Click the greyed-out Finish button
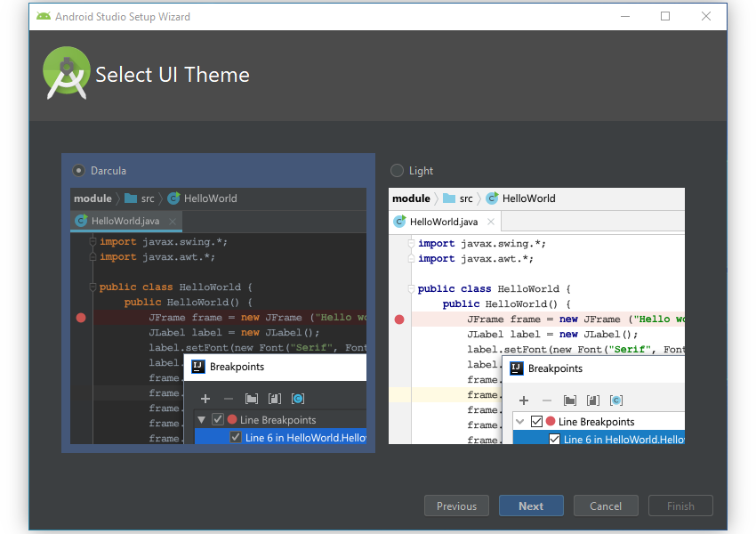Image resolution: width=756 pixels, height=534 pixels. pyautogui.click(x=680, y=506)
